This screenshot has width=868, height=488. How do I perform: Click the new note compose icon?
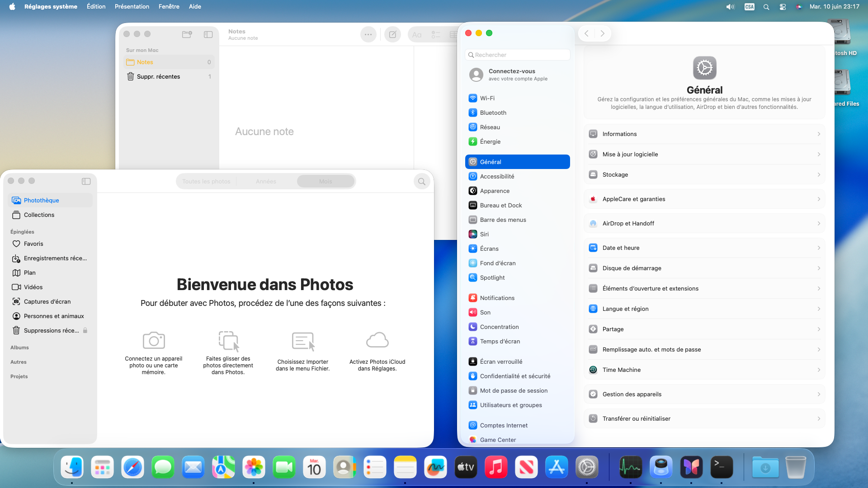click(x=392, y=34)
